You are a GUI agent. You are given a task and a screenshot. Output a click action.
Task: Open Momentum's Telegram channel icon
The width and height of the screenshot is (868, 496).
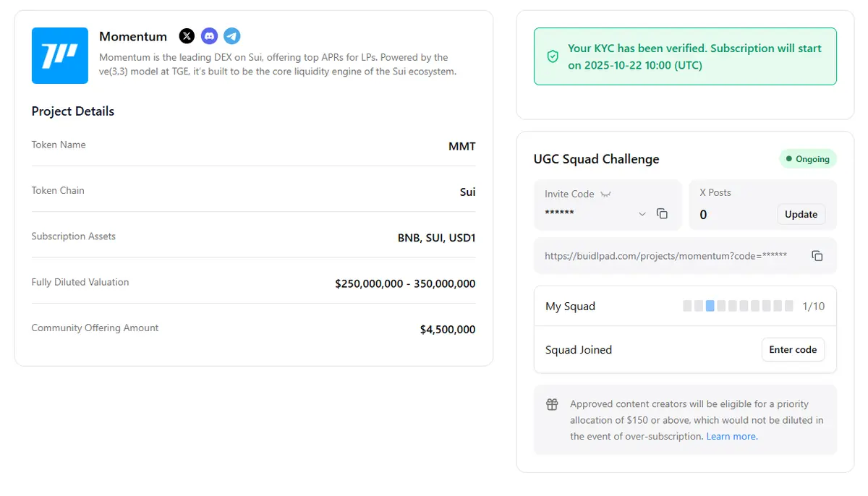(231, 36)
